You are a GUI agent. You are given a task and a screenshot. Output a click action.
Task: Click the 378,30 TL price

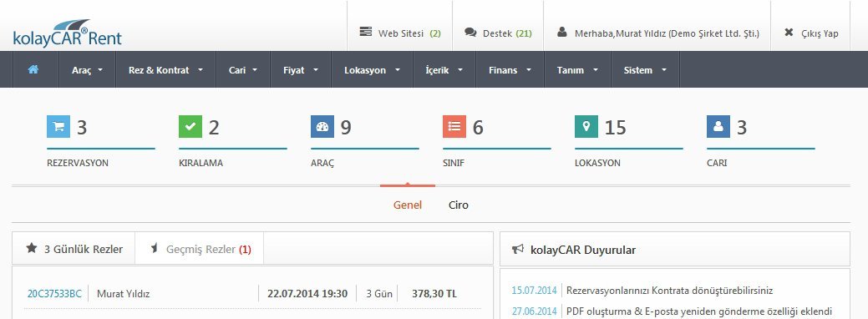(x=434, y=293)
